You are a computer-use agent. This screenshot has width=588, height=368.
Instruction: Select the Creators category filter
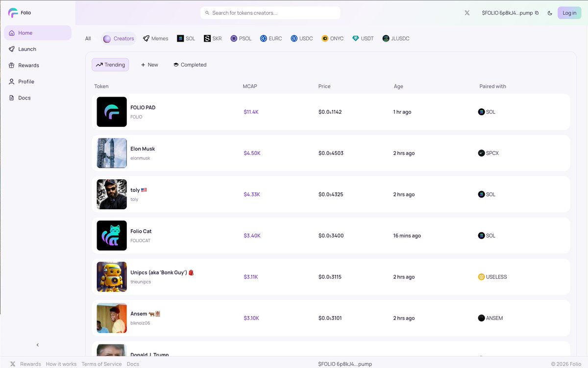coord(119,38)
